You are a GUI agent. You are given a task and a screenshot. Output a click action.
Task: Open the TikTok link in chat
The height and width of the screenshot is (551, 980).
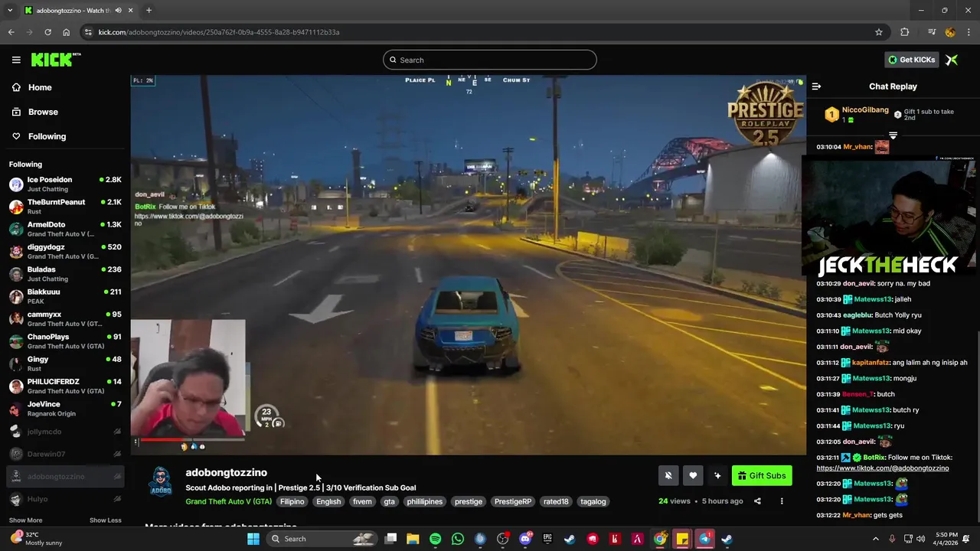click(883, 468)
